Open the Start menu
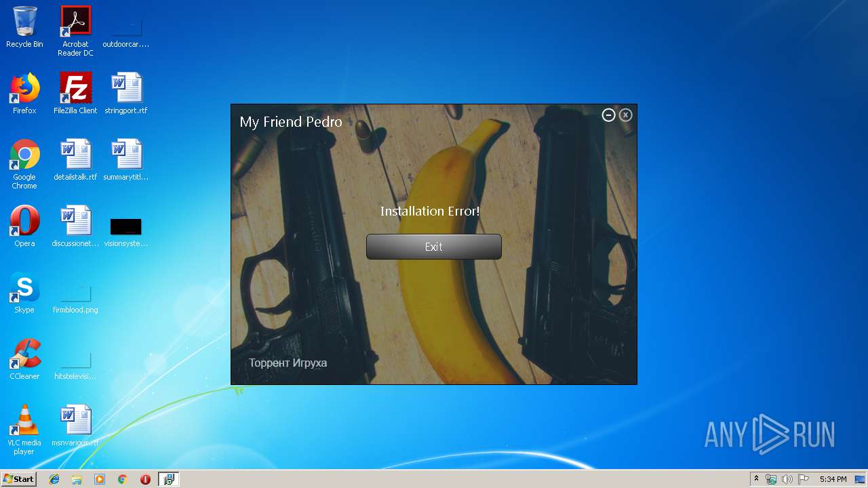 click(18, 479)
